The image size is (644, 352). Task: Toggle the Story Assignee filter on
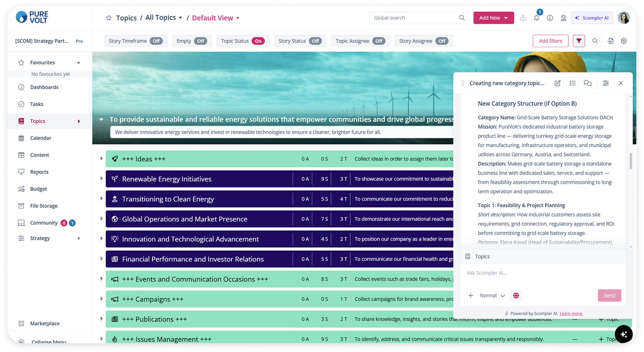click(442, 41)
